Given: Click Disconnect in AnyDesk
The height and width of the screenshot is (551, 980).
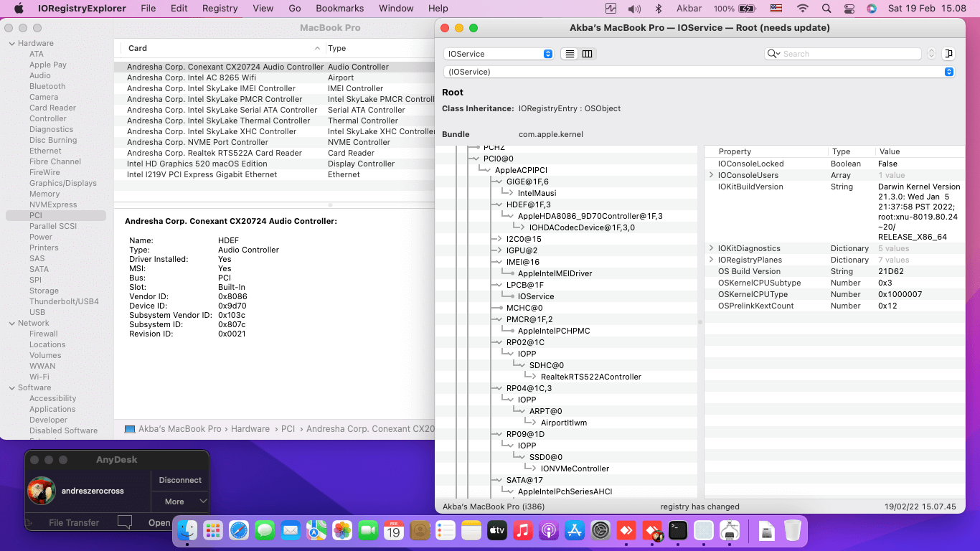Looking at the screenshot, I should coord(180,481).
